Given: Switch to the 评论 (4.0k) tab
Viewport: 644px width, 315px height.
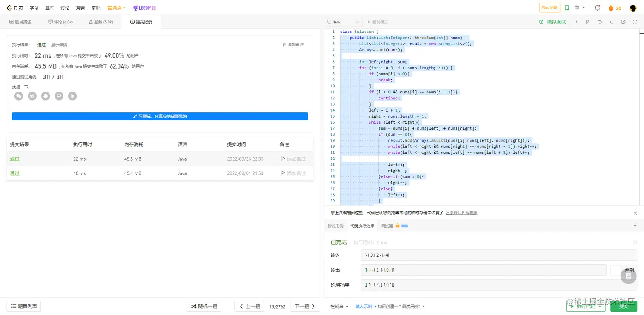Looking at the screenshot, I should click(x=60, y=22).
